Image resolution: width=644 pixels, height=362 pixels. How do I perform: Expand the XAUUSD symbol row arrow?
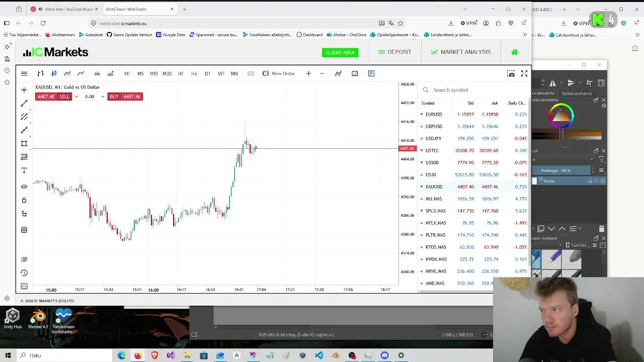tap(422, 187)
